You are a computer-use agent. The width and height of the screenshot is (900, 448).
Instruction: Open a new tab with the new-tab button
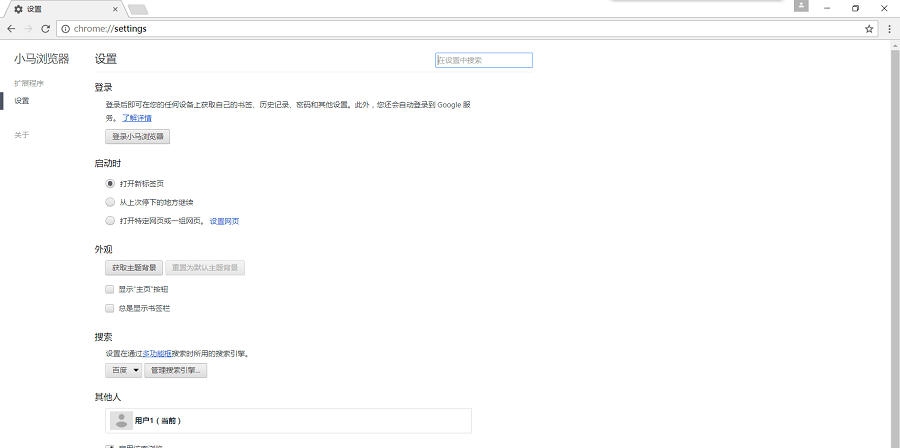[x=138, y=9]
